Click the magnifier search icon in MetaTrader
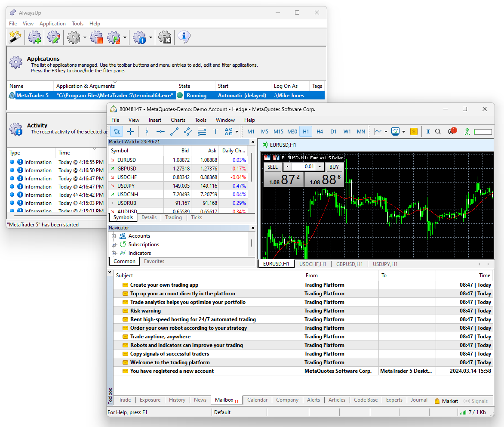Image resolution: width=504 pixels, height=427 pixels. 438,131
